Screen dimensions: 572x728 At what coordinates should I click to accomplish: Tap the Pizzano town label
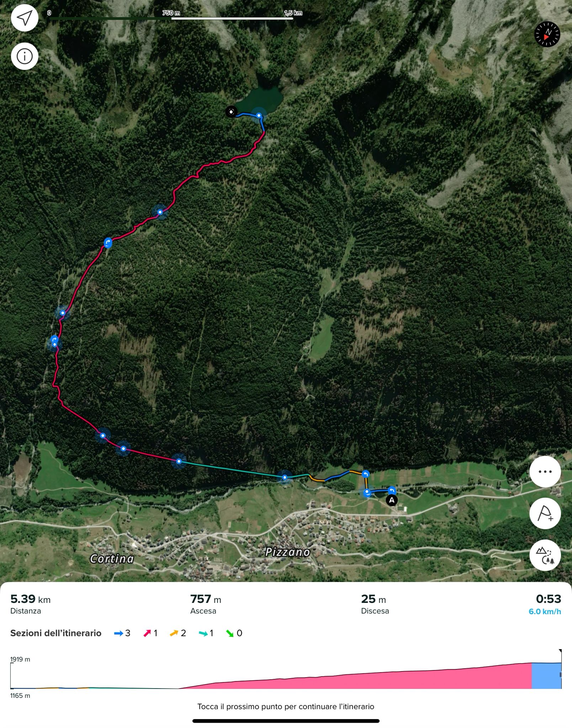(288, 552)
